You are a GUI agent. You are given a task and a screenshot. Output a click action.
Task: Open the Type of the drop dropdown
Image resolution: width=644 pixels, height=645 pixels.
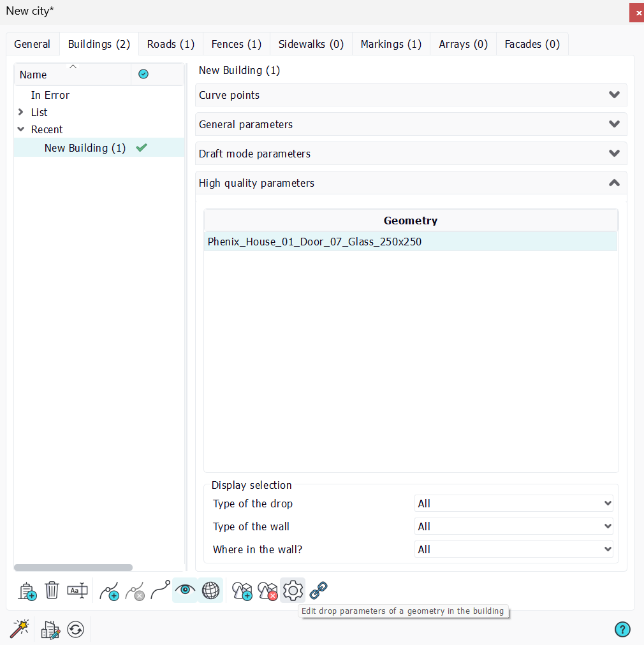513,504
